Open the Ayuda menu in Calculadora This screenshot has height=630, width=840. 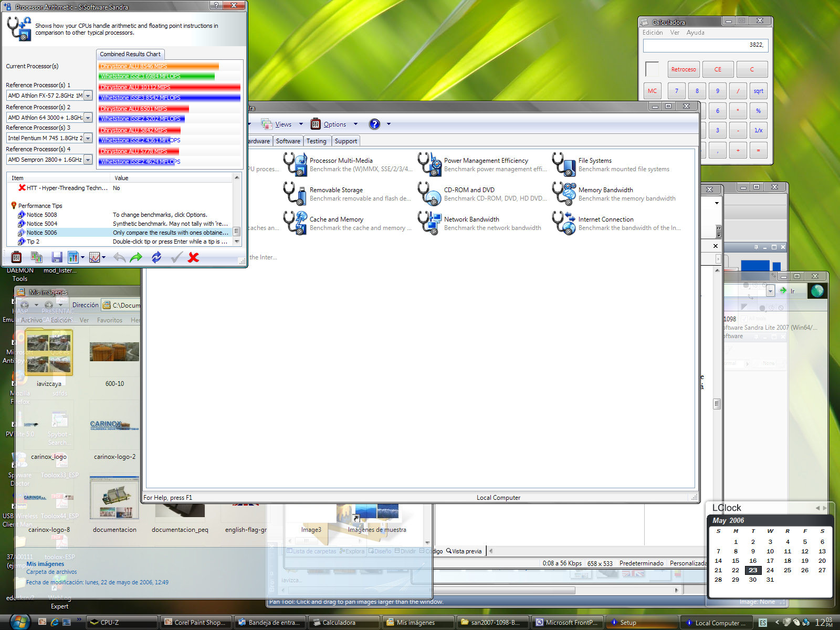coord(695,33)
